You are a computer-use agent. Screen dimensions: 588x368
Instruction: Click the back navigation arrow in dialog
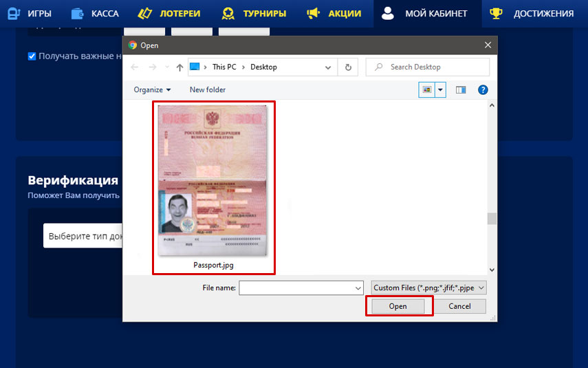(134, 67)
